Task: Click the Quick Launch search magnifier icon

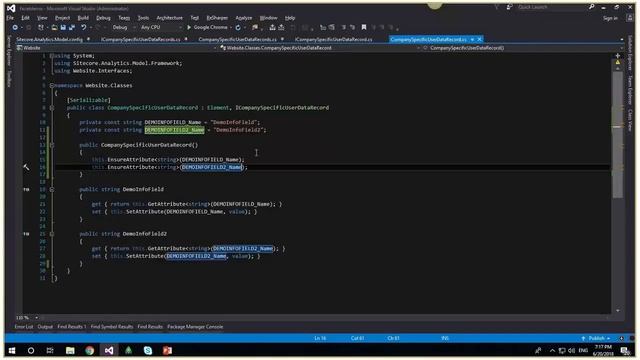Action: [x=591, y=7]
